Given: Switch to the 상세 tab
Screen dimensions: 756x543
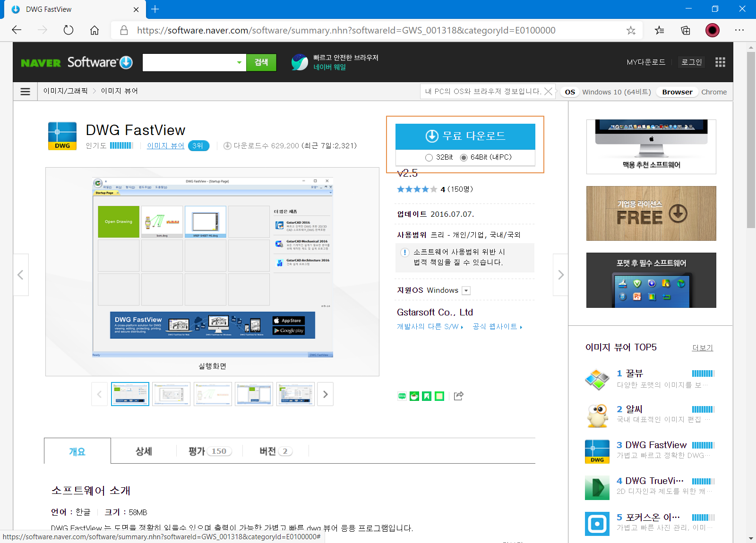Looking at the screenshot, I should click(x=144, y=451).
